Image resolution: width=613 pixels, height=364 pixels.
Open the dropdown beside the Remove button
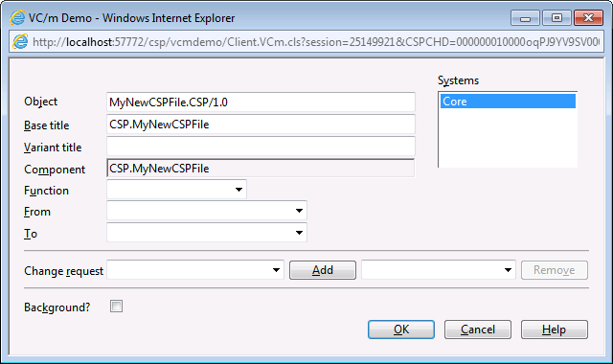[439, 270]
